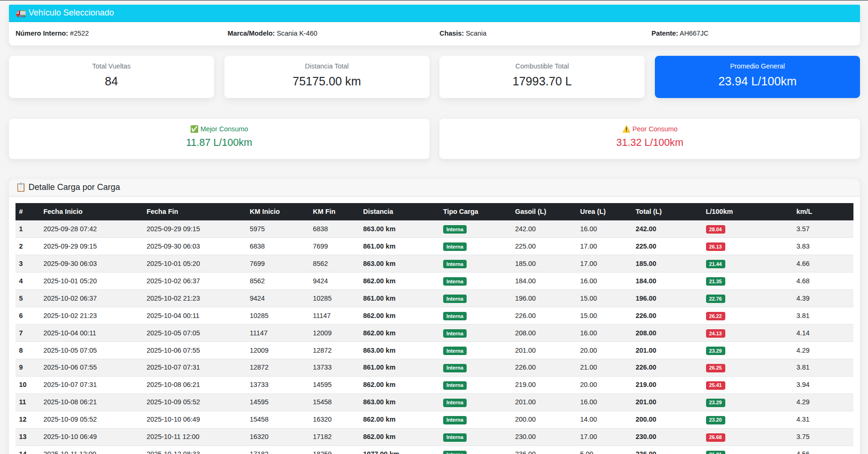The width and height of the screenshot is (868, 454).
Task: Select the Tipo Carga column header
Action: pyautogui.click(x=460, y=212)
